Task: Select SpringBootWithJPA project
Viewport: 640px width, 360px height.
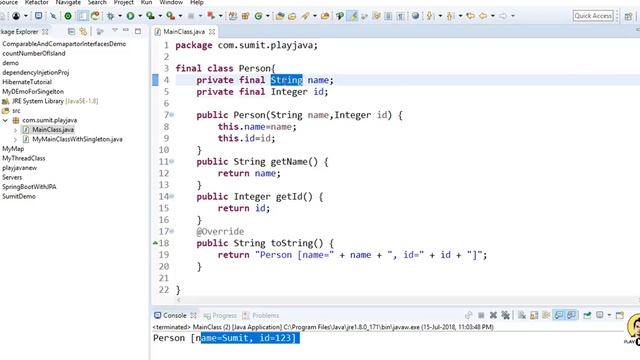Action: (x=29, y=187)
